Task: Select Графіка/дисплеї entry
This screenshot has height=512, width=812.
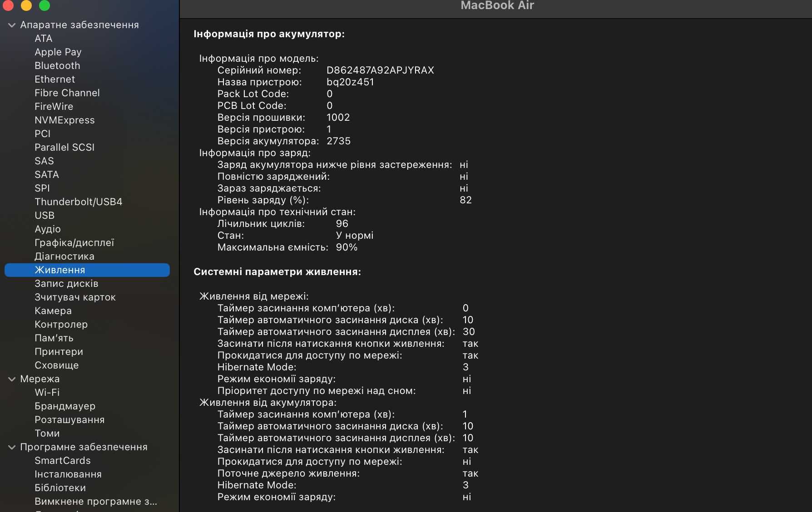Action: pyautogui.click(x=74, y=243)
